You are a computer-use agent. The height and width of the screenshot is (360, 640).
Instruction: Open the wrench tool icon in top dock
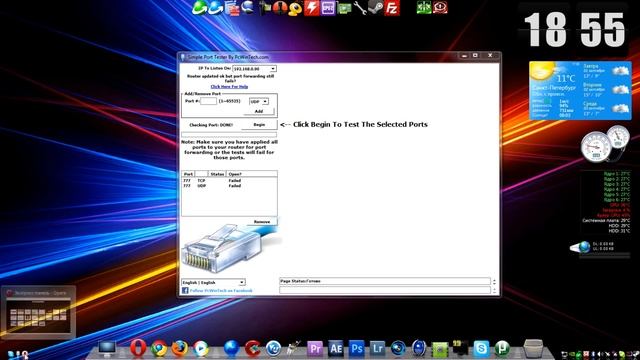coord(360,8)
